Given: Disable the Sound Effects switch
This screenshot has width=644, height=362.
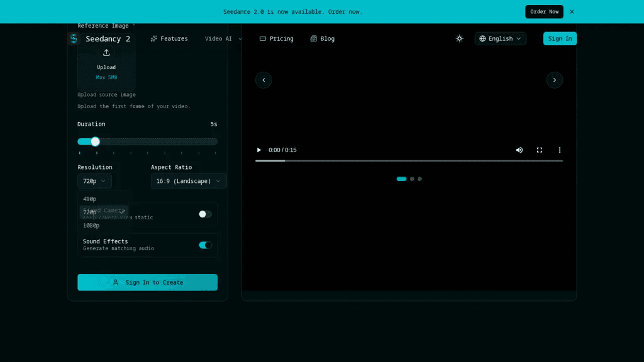Looking at the screenshot, I should click(206, 245).
